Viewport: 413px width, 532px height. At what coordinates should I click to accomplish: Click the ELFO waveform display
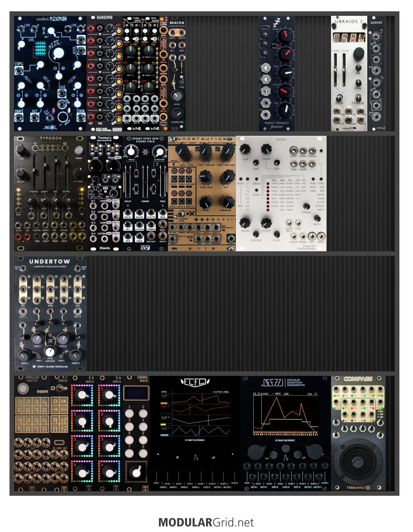tap(195, 413)
